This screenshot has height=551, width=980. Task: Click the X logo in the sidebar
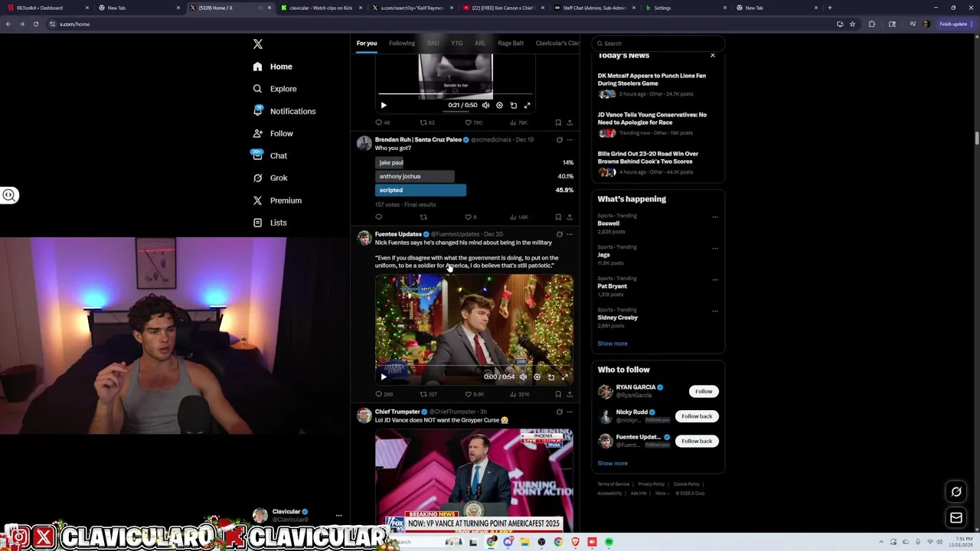coord(258,44)
